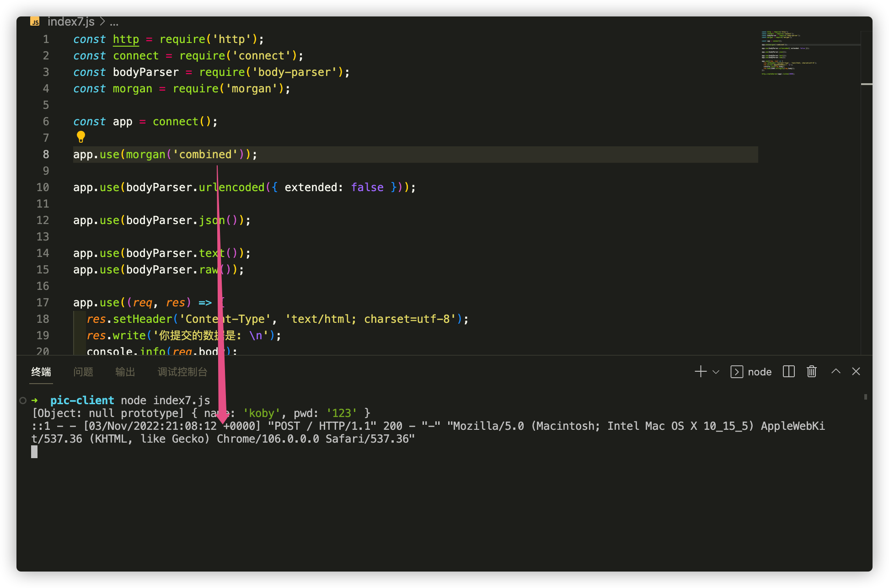Image resolution: width=889 pixels, height=588 pixels.
Task: Click Chrome/106.0.0.0 in terminal log
Action: 268,439
